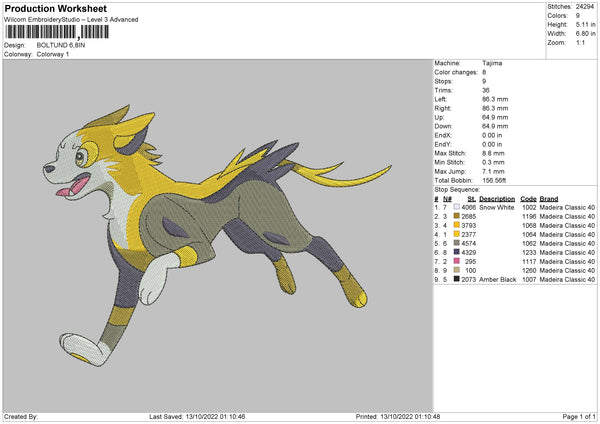Click the gray swatch beside 4574
This screenshot has height=424, width=600.
click(x=457, y=243)
